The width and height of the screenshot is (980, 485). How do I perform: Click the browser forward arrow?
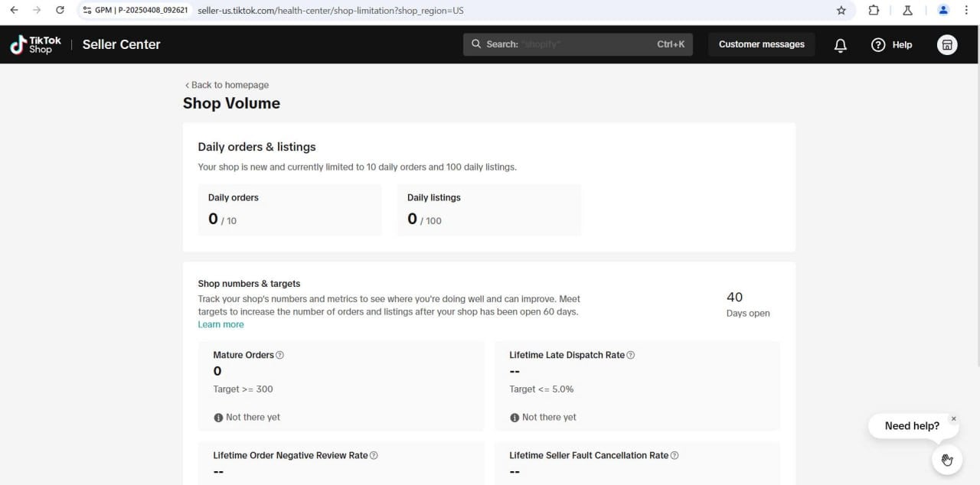click(37, 11)
